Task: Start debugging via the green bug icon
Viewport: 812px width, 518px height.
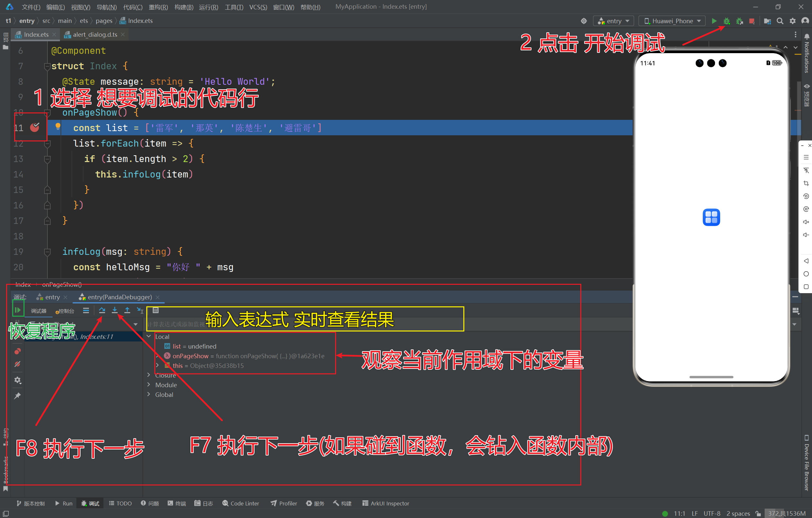Action: pyautogui.click(x=727, y=21)
